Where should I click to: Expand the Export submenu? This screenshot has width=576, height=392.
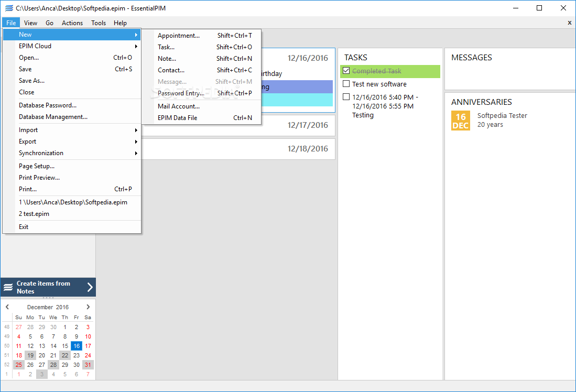click(x=72, y=141)
